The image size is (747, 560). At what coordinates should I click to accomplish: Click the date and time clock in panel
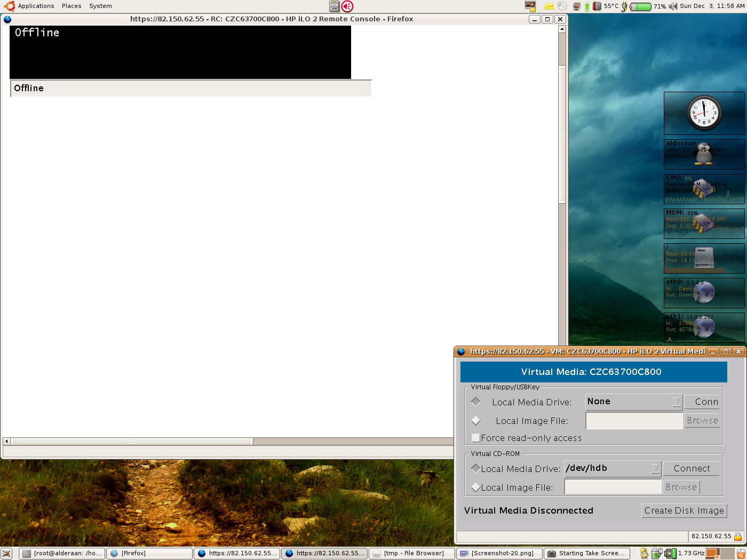coord(712,6)
